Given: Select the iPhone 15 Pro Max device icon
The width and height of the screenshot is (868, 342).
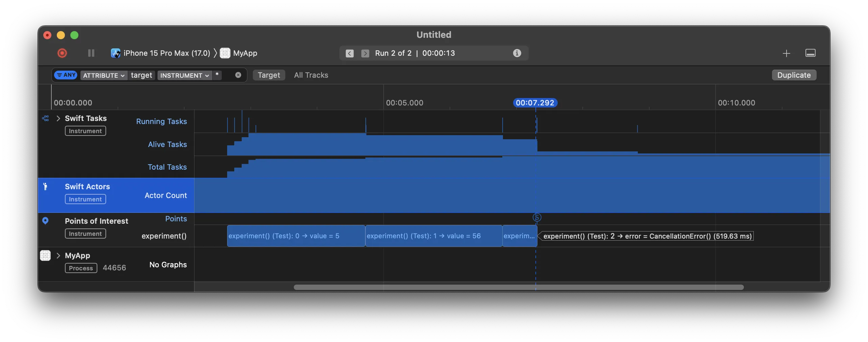Looking at the screenshot, I should 116,53.
